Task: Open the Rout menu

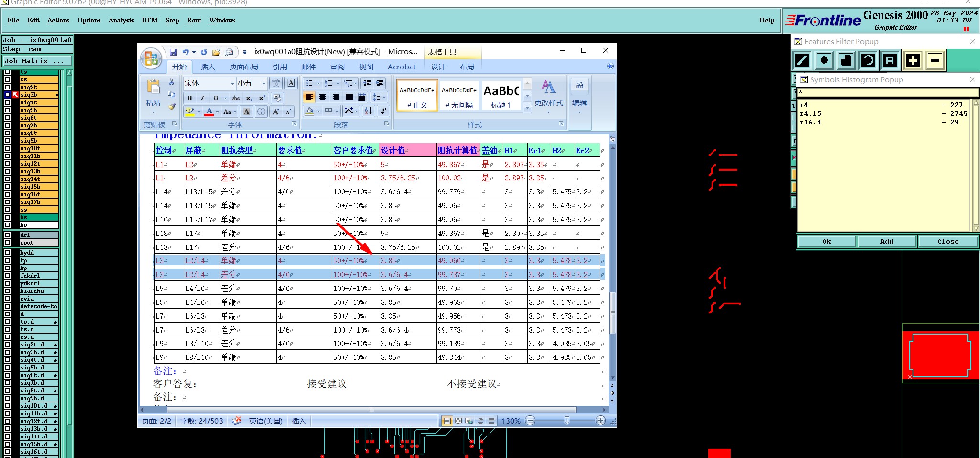Action: point(194,20)
